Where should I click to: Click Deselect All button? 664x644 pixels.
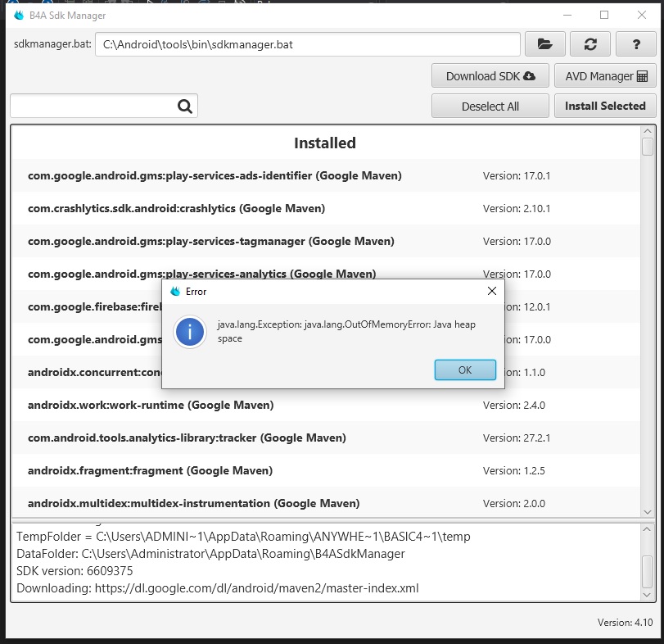point(490,106)
